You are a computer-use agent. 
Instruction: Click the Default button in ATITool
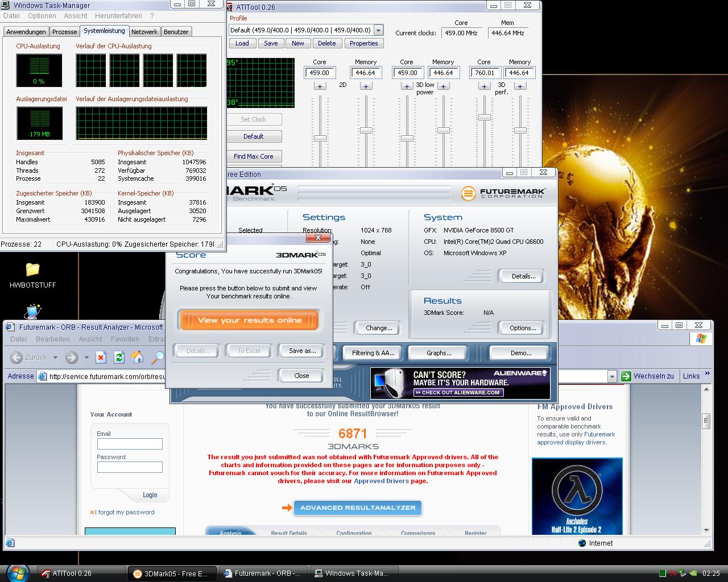[x=254, y=136]
